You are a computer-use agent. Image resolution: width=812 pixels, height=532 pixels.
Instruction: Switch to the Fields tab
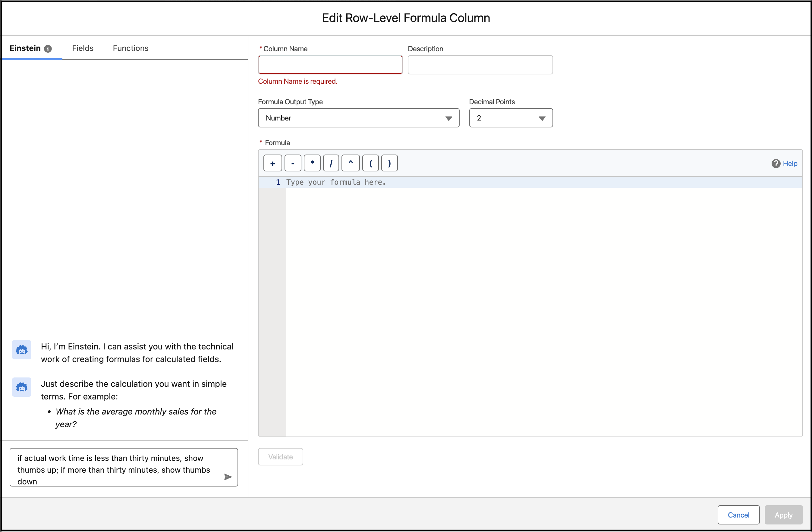click(x=83, y=48)
